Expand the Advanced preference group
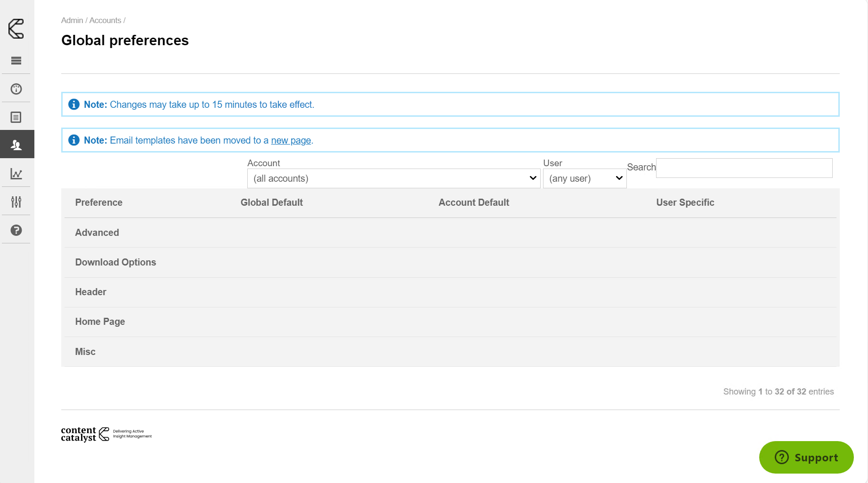This screenshot has width=868, height=483. (97, 233)
